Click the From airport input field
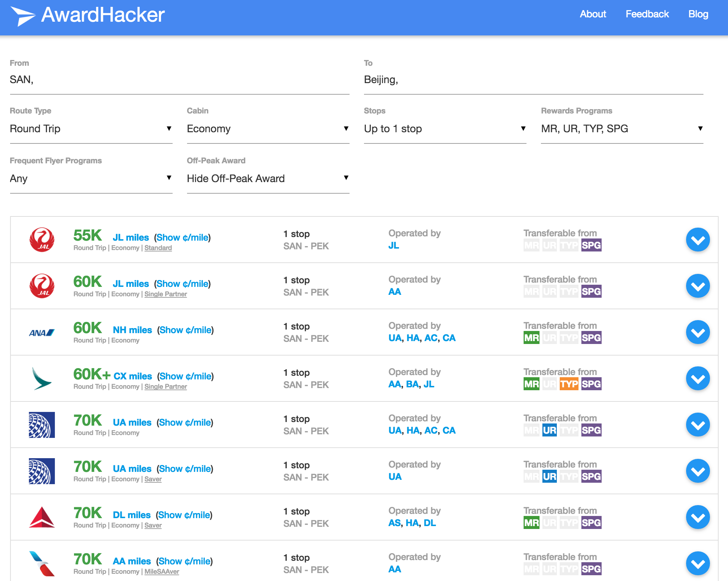The height and width of the screenshot is (581, 728). click(x=179, y=80)
